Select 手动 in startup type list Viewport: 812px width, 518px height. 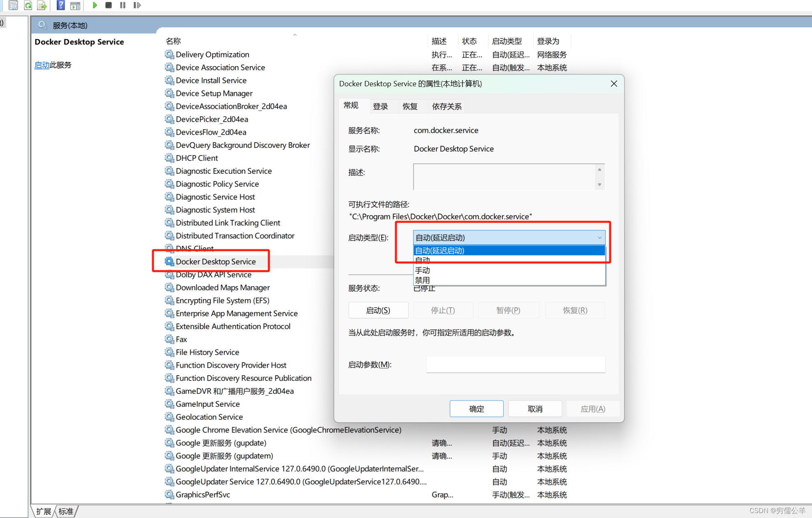pos(423,270)
